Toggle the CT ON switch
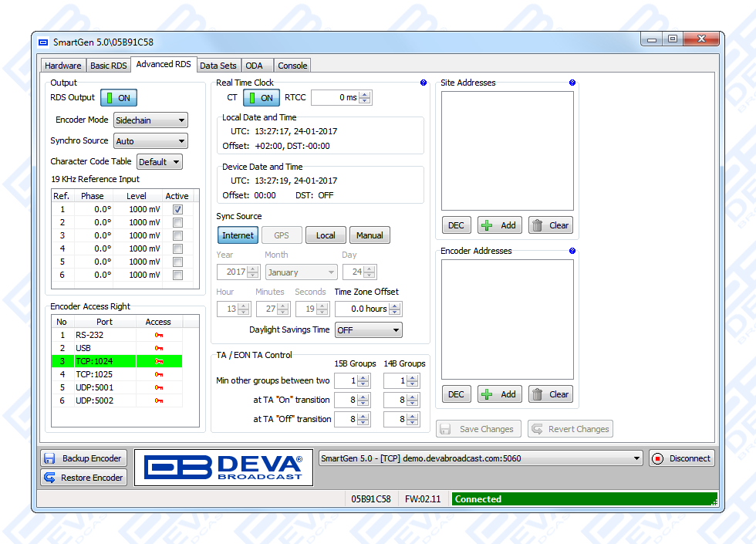The height and width of the screenshot is (544, 756). [x=262, y=98]
